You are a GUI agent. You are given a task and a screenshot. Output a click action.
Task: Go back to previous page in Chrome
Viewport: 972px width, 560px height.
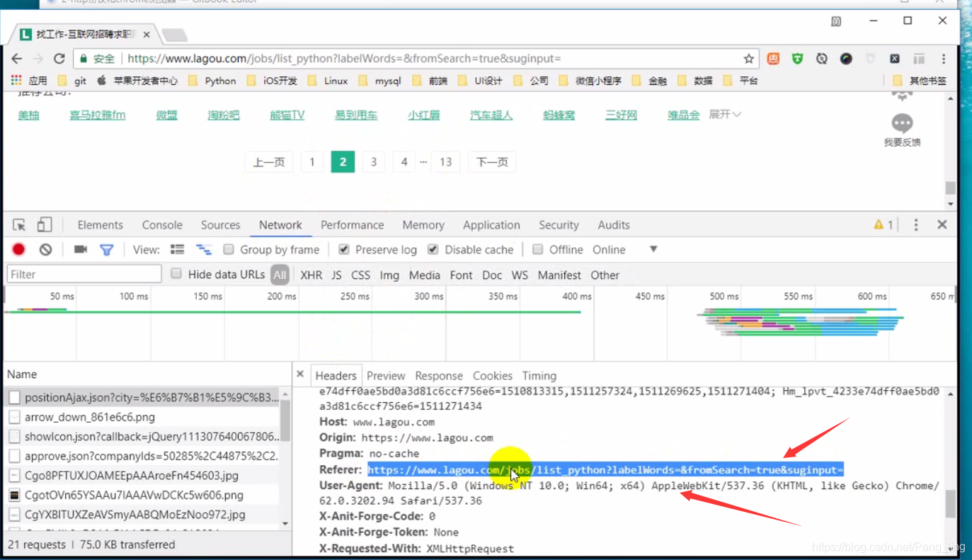(x=17, y=59)
